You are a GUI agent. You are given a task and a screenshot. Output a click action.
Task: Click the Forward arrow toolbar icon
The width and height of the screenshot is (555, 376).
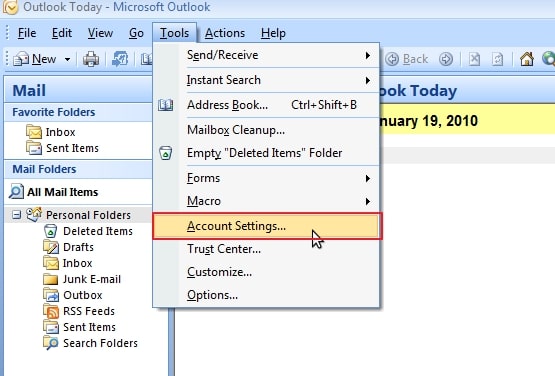pos(446,59)
